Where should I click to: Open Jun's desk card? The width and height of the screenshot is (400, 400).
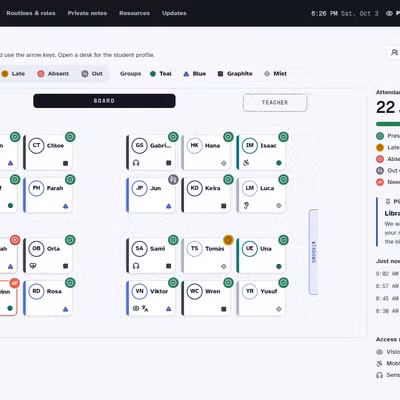152,195
